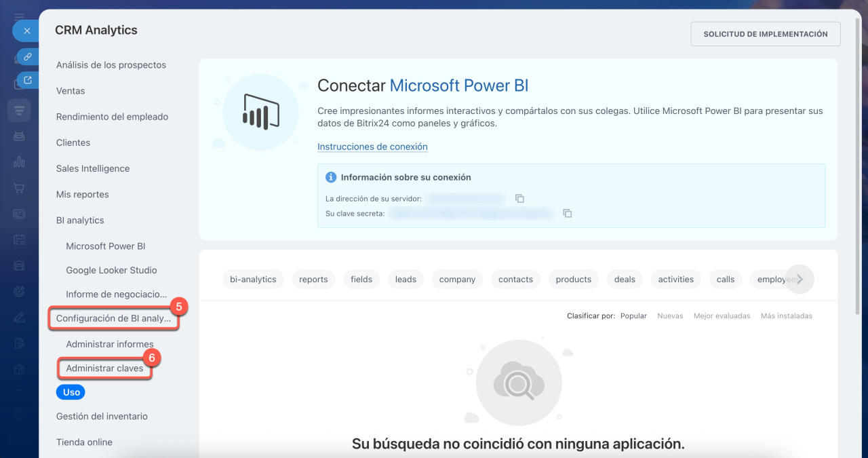
Task: Copy the page link with chain icon
Action: click(28, 56)
